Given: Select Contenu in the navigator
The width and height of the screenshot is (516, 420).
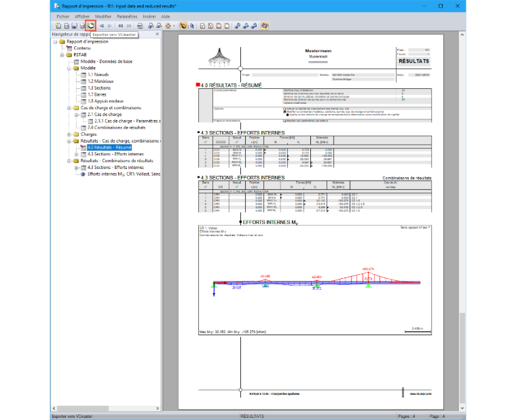Looking at the screenshot, I should (x=82, y=48).
